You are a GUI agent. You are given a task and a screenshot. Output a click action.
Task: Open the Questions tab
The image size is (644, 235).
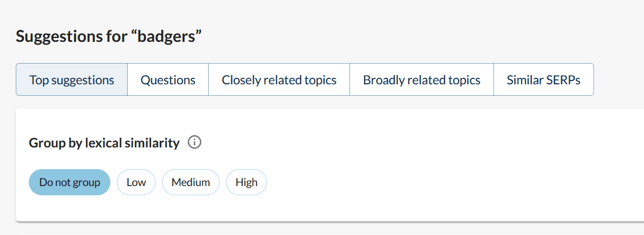click(168, 80)
